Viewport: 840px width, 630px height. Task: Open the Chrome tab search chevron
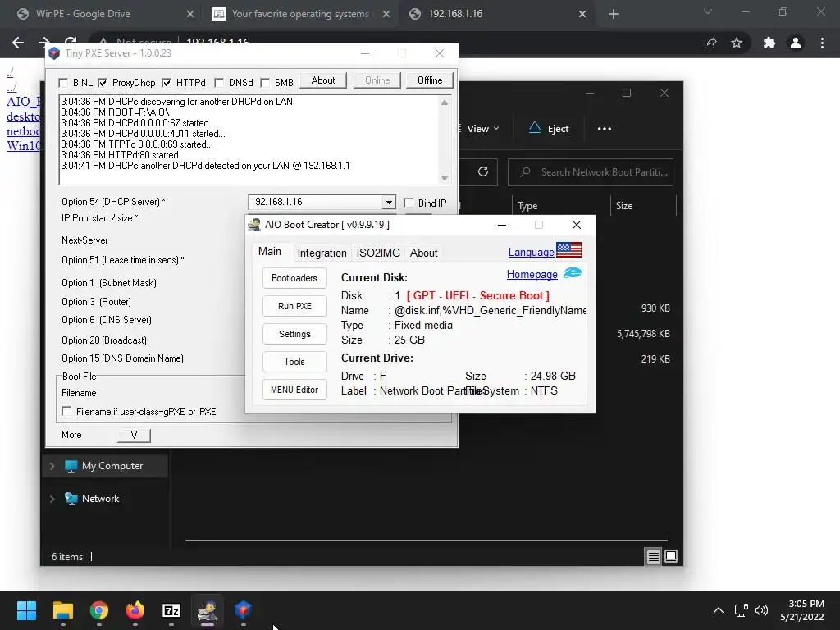(x=708, y=11)
